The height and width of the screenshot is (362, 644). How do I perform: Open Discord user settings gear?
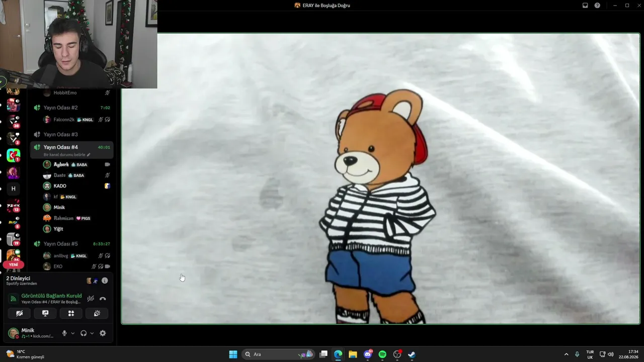click(x=103, y=333)
